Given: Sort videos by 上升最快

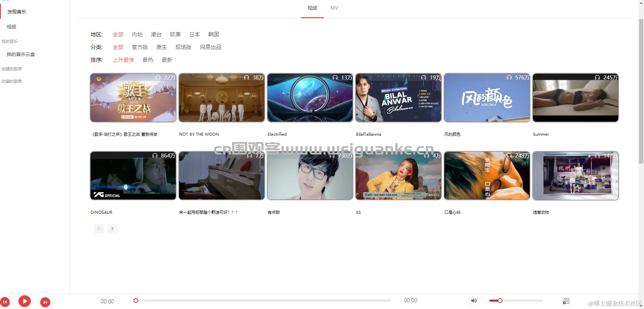Looking at the screenshot, I should coord(123,60).
